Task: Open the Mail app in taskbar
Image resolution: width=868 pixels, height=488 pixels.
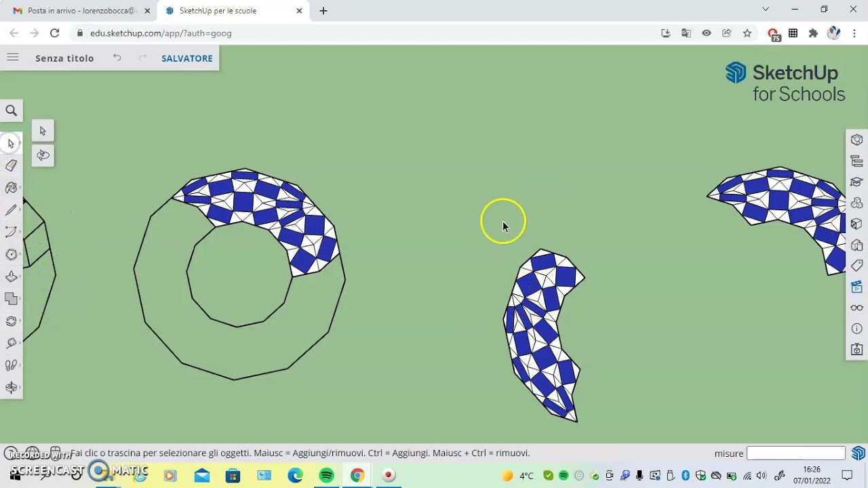Action: click(x=202, y=475)
